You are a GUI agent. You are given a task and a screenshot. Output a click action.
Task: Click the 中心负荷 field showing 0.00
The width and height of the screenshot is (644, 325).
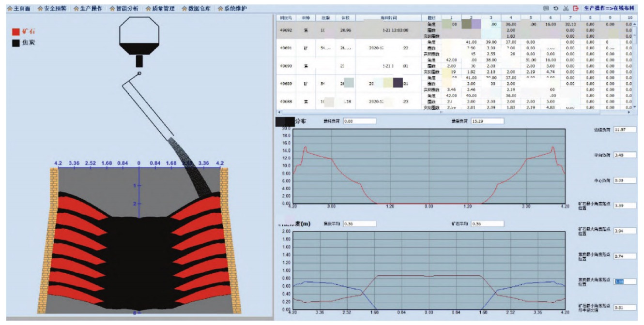coord(624,180)
